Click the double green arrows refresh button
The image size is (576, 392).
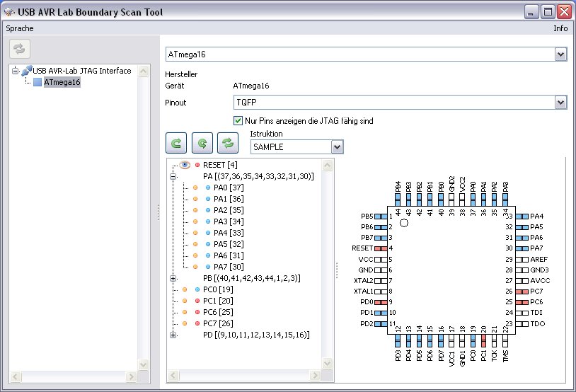click(x=228, y=142)
